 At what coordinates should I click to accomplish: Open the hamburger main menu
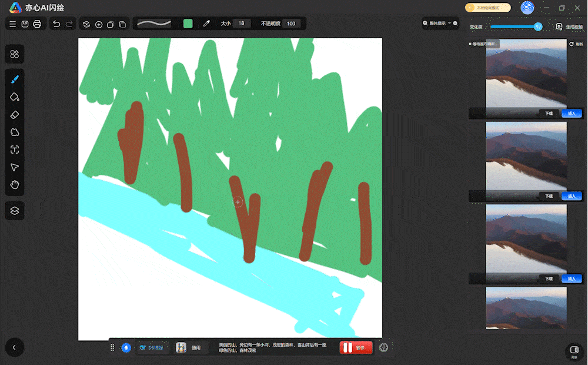[x=13, y=24]
